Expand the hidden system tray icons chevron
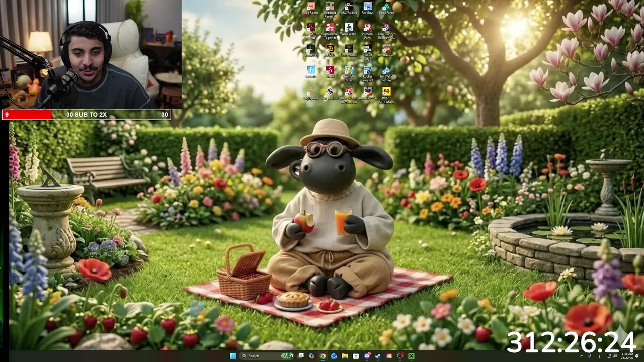The image size is (644, 362). tap(582, 356)
